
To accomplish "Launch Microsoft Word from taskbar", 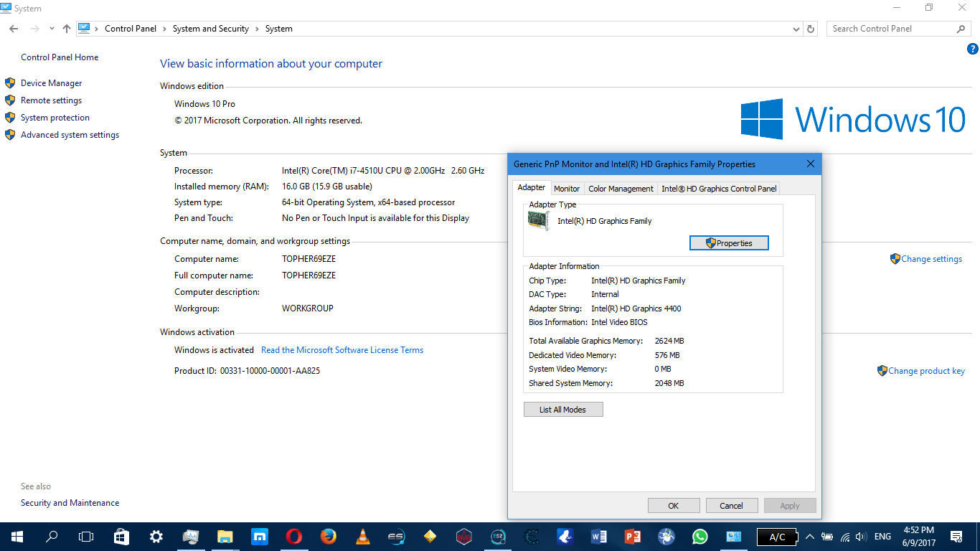I will click(x=599, y=537).
